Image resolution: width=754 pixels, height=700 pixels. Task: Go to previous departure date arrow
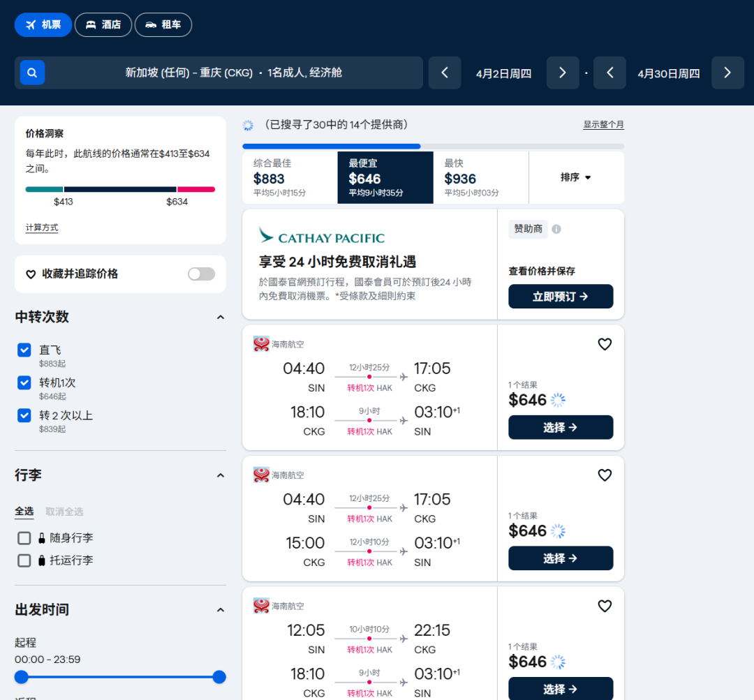pos(445,73)
